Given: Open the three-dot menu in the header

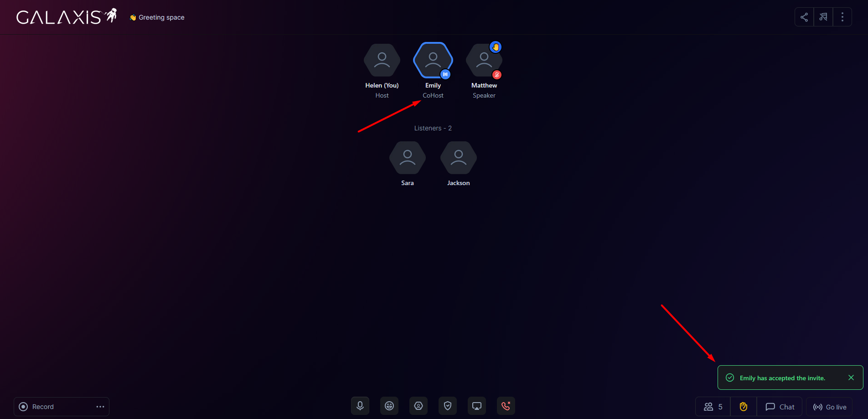Looking at the screenshot, I should (x=842, y=17).
